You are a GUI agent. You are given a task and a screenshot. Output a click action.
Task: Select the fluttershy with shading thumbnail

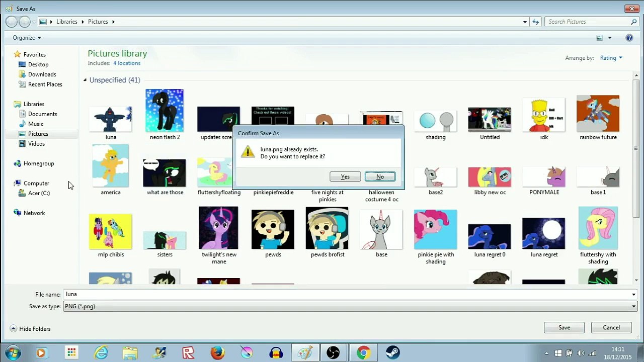coord(598,228)
